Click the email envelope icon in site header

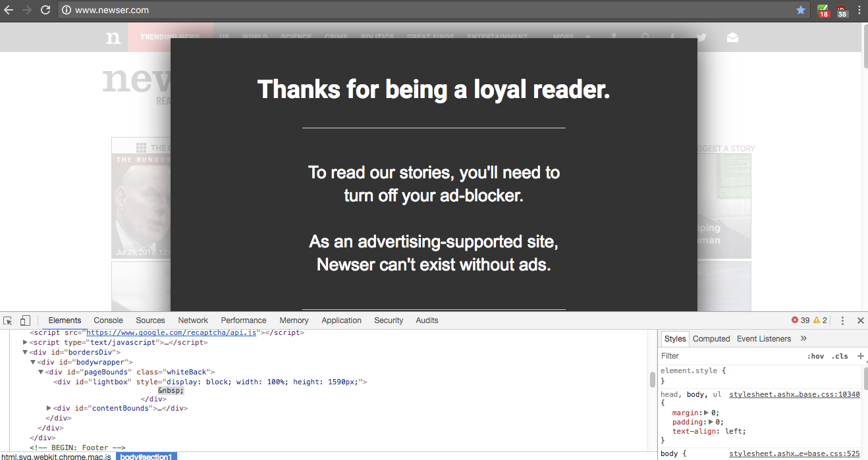pyautogui.click(x=732, y=38)
